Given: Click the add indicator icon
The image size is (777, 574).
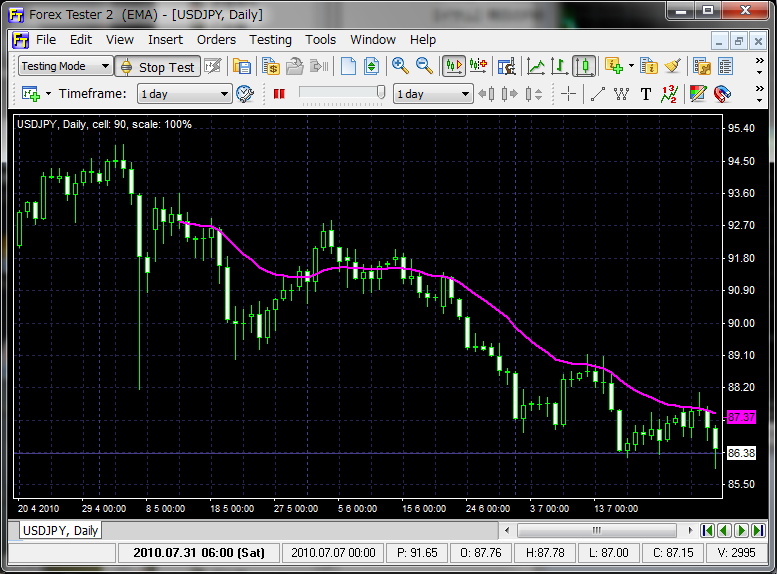Looking at the screenshot, I should tap(614, 66).
